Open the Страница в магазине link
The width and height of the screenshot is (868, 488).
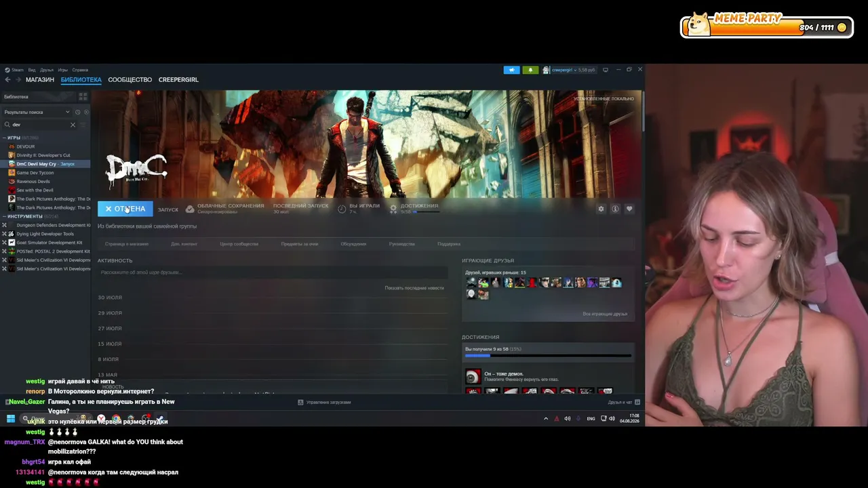click(127, 244)
